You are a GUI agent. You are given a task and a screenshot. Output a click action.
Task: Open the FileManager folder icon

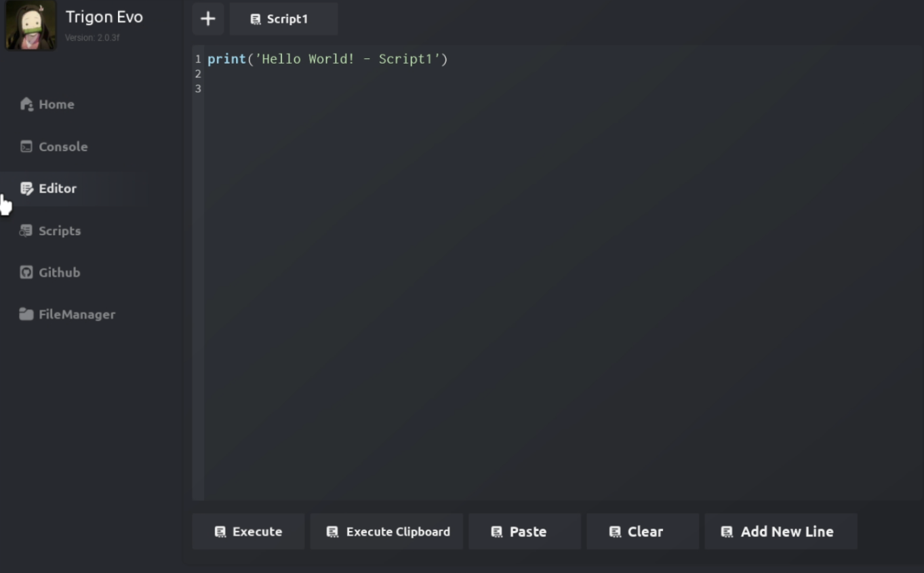click(x=26, y=315)
